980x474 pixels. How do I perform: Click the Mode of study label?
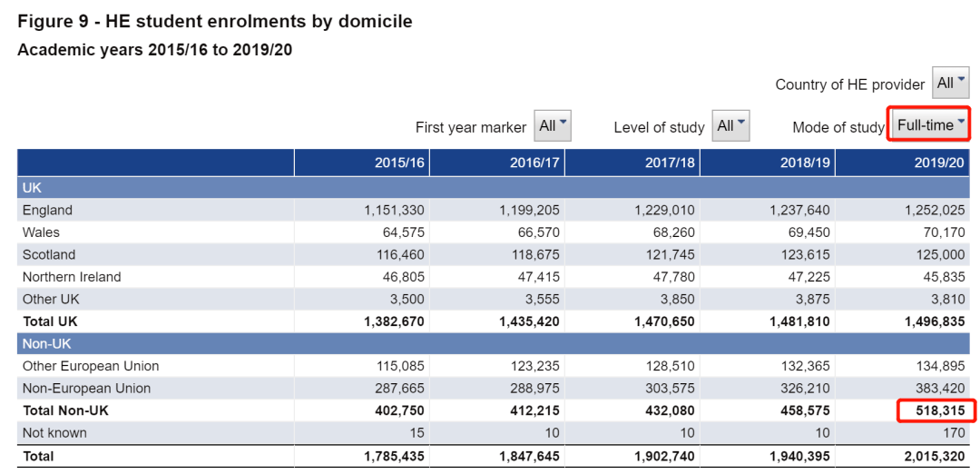[838, 127]
